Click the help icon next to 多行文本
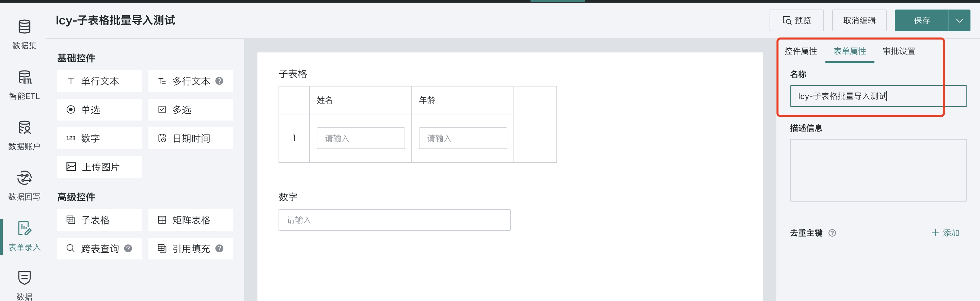This screenshot has height=301, width=980. (219, 81)
